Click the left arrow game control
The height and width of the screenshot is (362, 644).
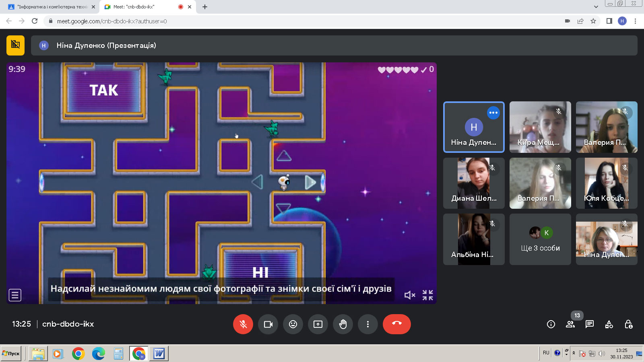pyautogui.click(x=257, y=182)
